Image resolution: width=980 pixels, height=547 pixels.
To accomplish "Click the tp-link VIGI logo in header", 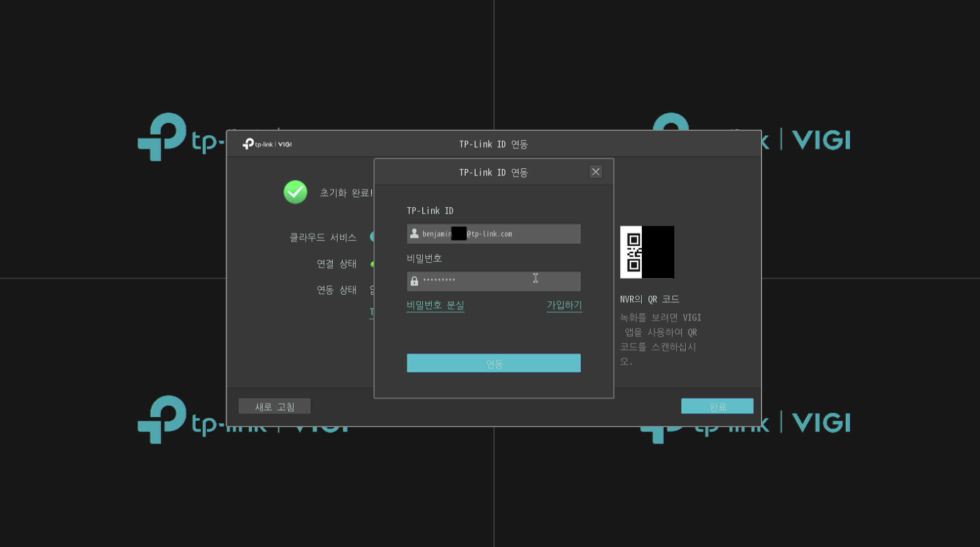I will (x=267, y=144).
